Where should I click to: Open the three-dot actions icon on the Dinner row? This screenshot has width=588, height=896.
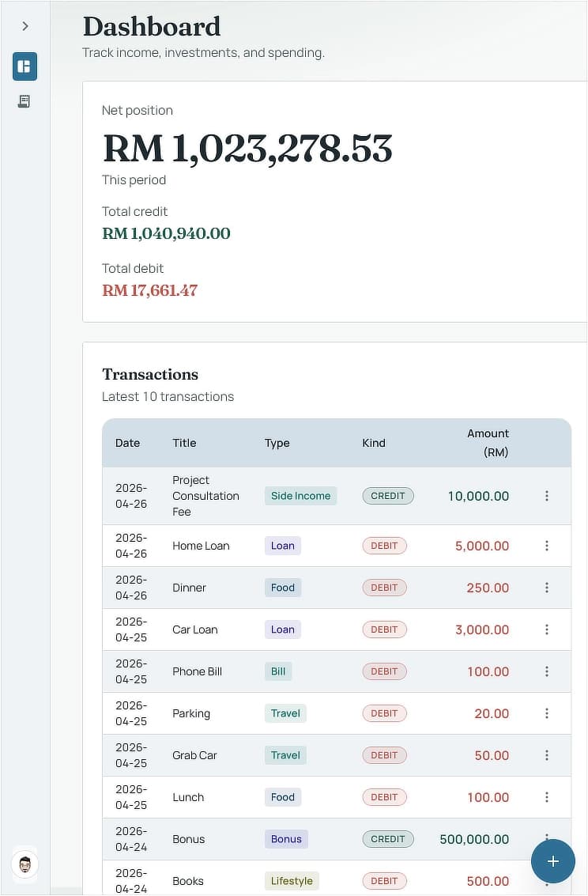[547, 588]
